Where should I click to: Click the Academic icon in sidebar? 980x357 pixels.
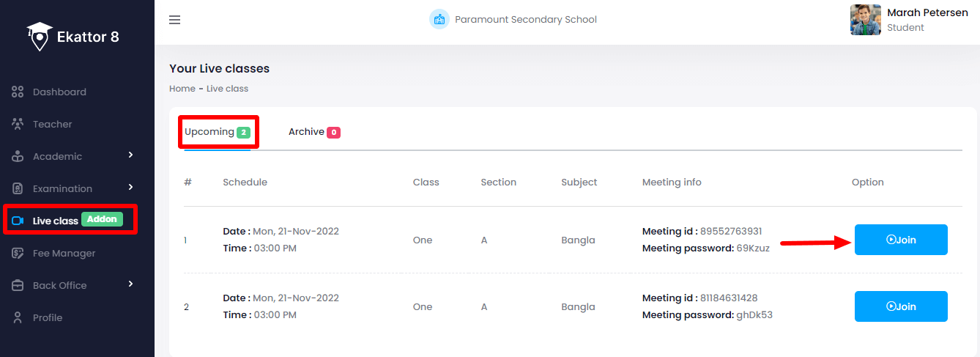[x=18, y=157]
